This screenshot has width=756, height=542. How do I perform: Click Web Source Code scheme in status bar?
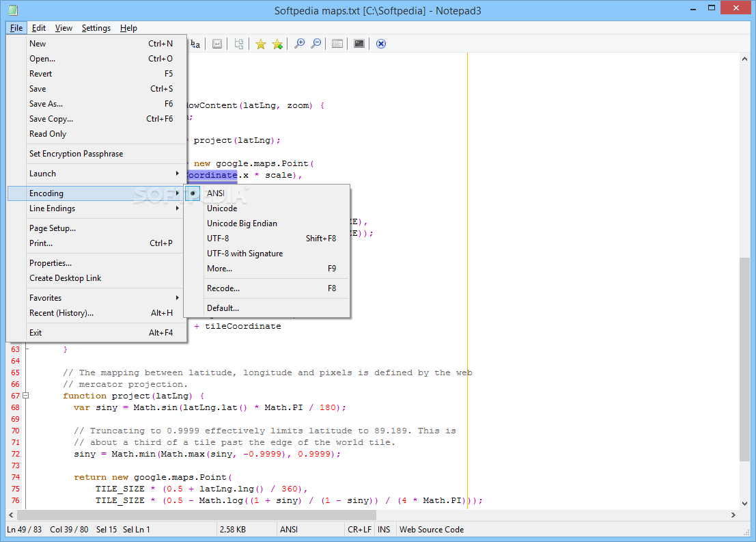(432, 530)
